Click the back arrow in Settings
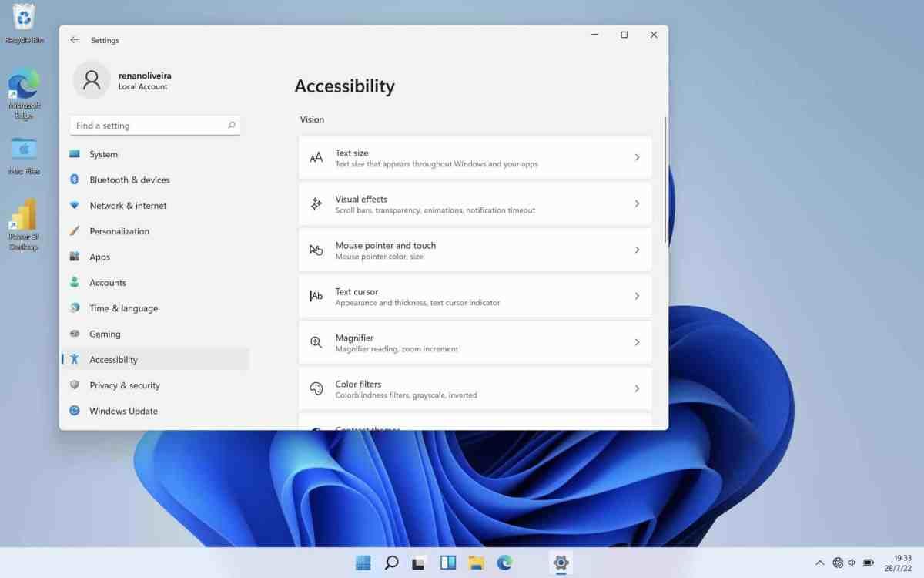924x578 pixels. click(75, 40)
